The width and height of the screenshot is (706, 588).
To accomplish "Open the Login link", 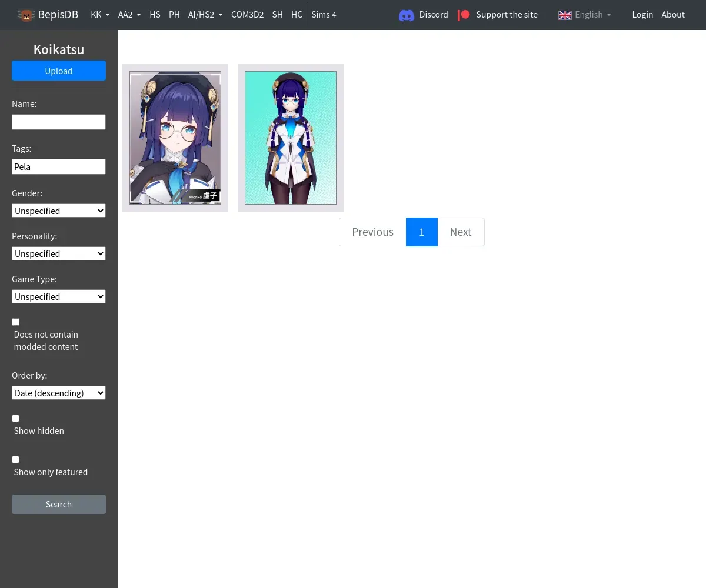I will [x=642, y=15].
